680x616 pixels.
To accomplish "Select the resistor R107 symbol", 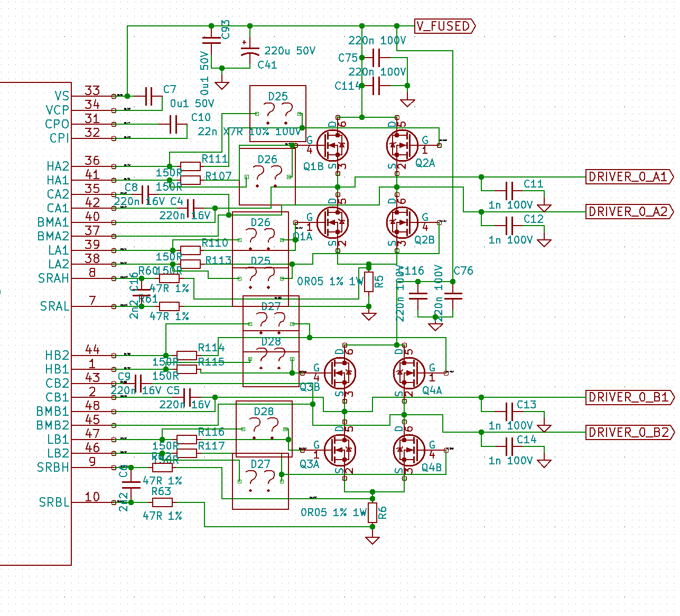I will coord(191,180).
